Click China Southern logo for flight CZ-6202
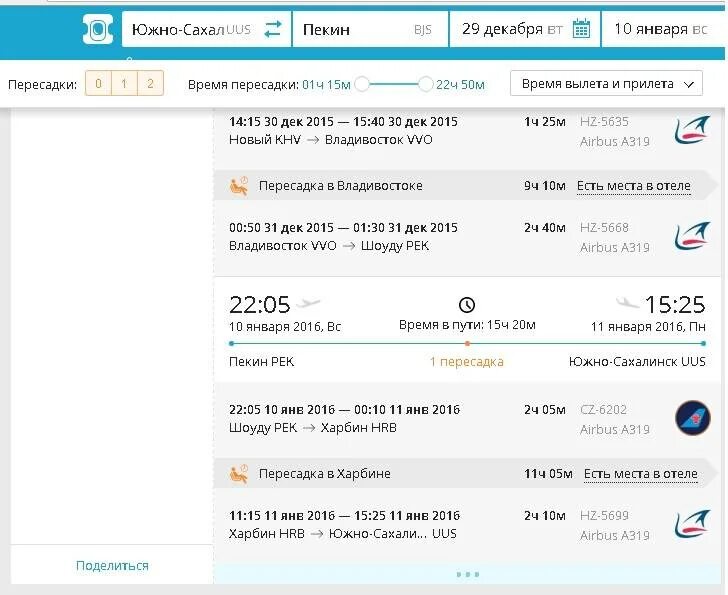Viewport: 728px width, 595px height. point(692,418)
